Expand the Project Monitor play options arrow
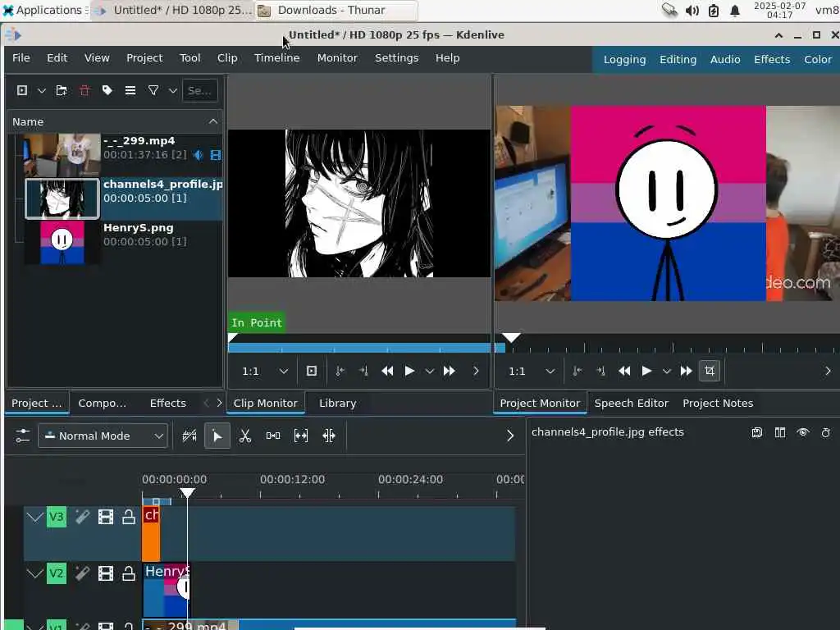 [x=666, y=371]
